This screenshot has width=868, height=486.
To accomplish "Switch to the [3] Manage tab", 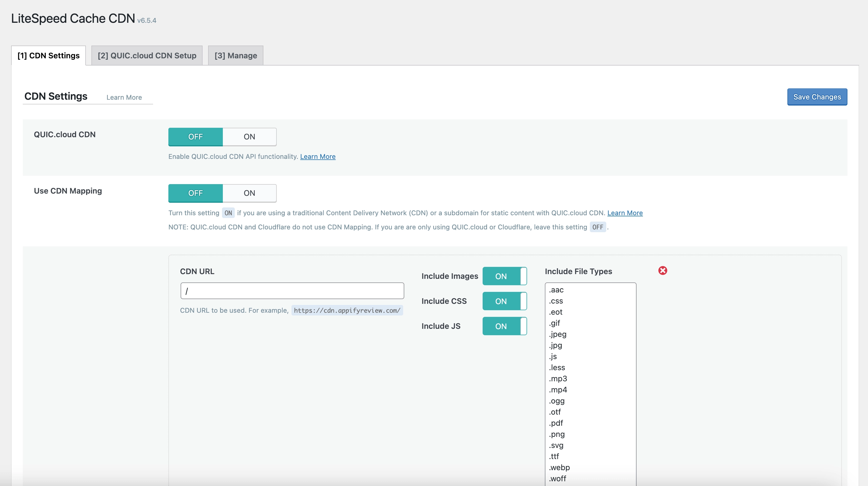I will [x=236, y=56].
